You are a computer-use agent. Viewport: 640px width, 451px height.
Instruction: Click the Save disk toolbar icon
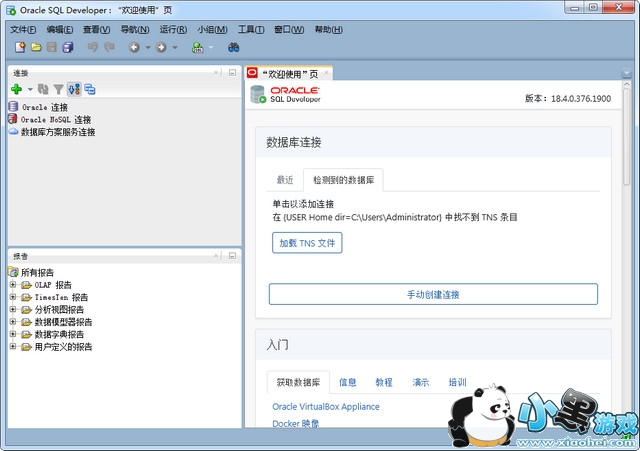(x=51, y=47)
